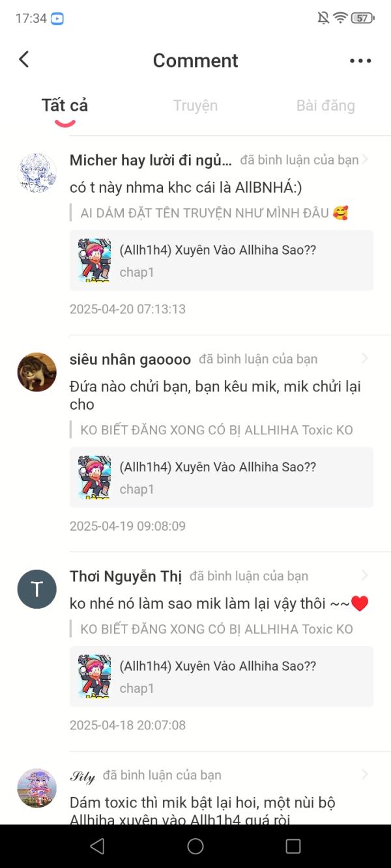Tap the Android back triangle button
The image size is (391, 868).
coord(97,846)
